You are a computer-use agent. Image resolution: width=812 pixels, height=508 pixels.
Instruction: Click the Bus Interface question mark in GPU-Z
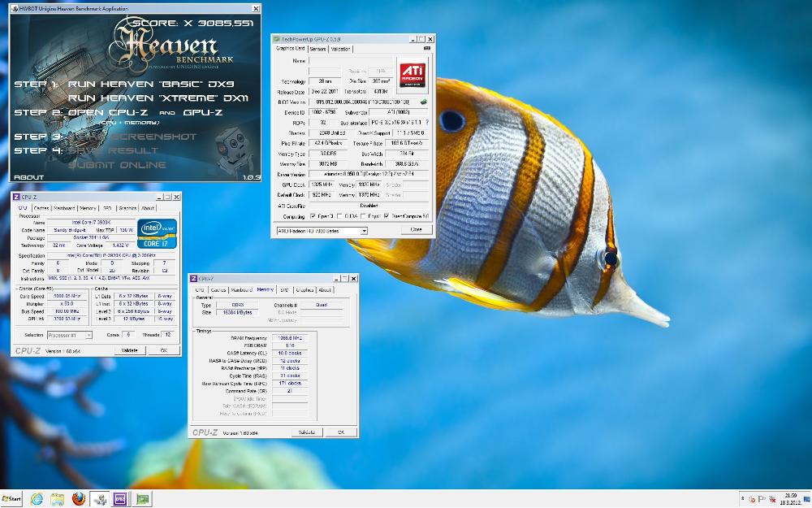(x=427, y=123)
